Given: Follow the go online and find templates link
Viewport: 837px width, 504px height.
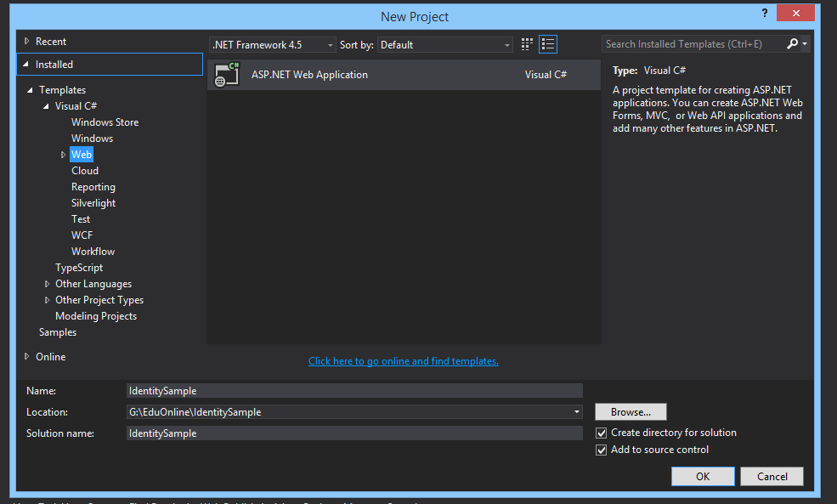Looking at the screenshot, I should pos(404,361).
